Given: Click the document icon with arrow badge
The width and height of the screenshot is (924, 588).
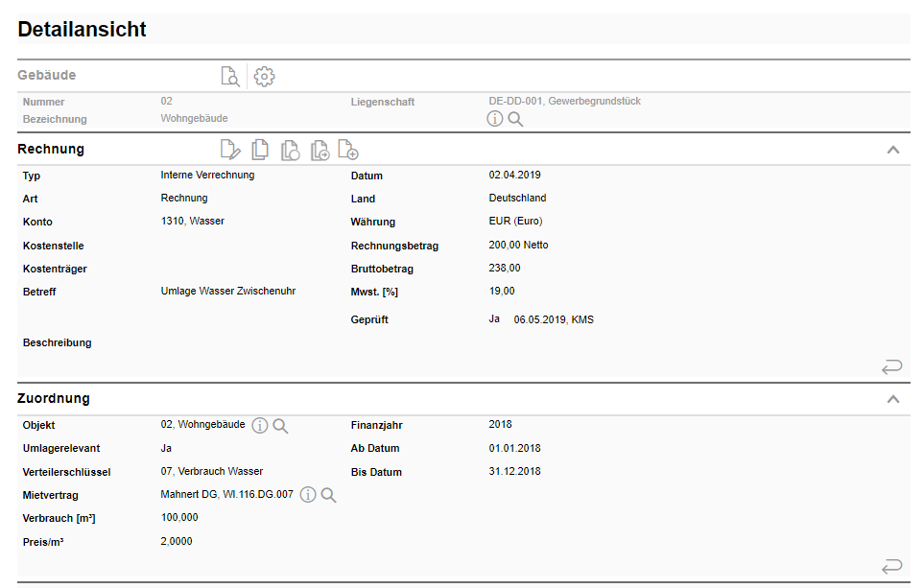Looking at the screenshot, I should [320, 150].
